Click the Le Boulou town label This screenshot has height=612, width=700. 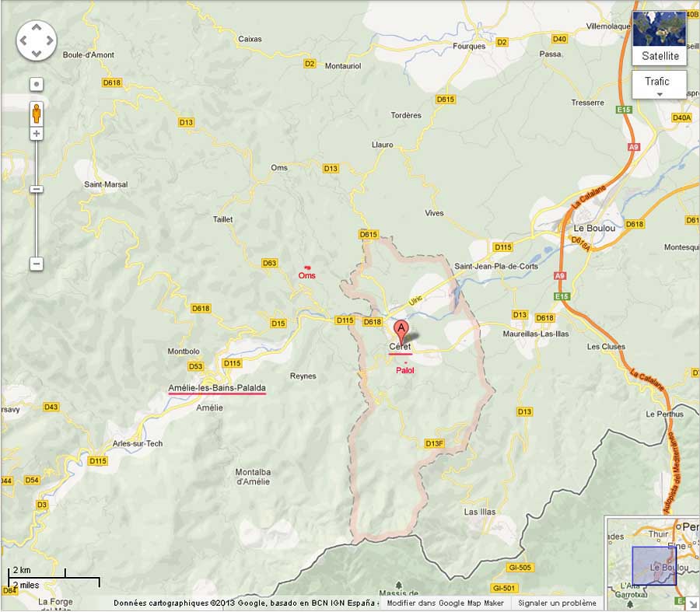tap(594, 228)
